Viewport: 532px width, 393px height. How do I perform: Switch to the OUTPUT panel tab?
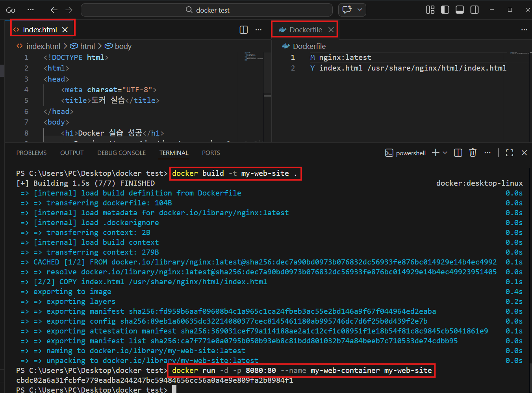click(x=72, y=153)
